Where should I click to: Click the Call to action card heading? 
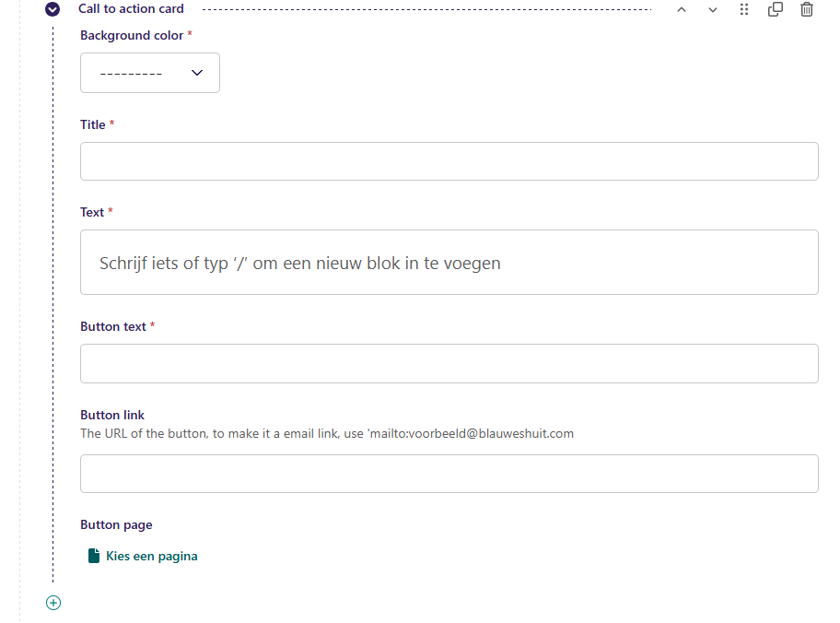[x=131, y=9]
